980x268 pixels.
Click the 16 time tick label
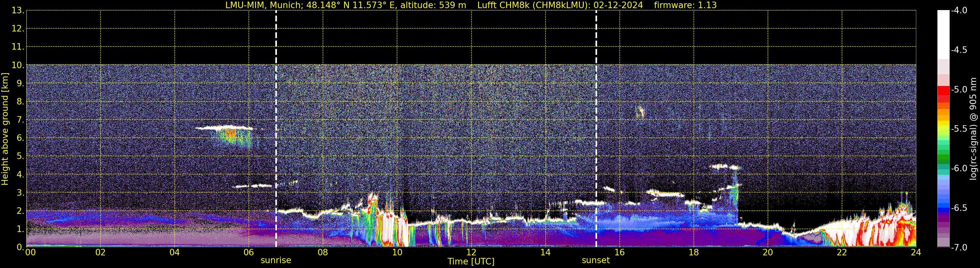tap(620, 252)
